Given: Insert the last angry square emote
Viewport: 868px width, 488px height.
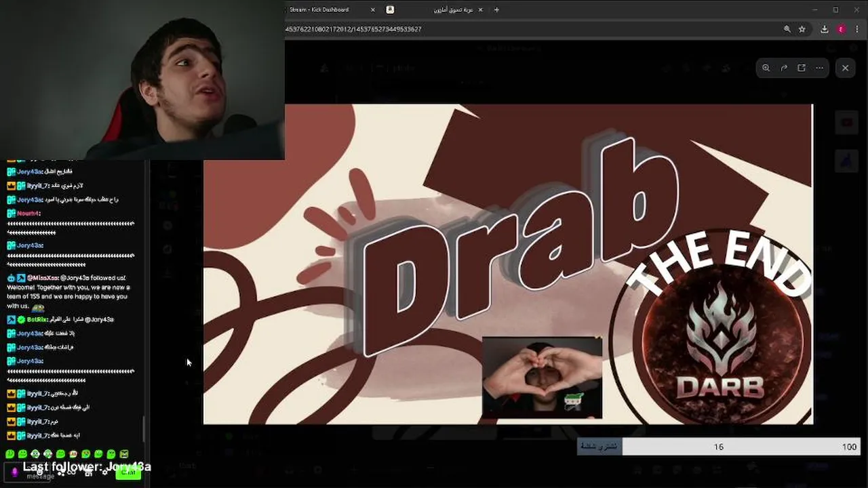Looking at the screenshot, I should point(124,454).
